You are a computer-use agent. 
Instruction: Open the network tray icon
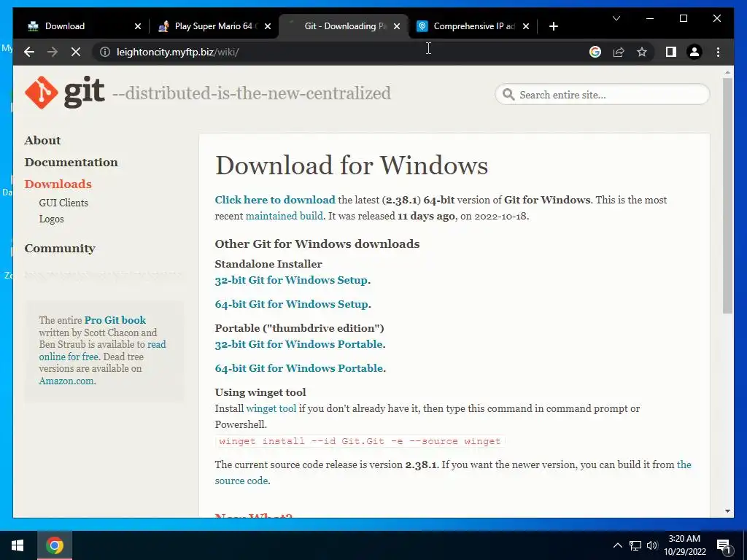tap(635, 545)
